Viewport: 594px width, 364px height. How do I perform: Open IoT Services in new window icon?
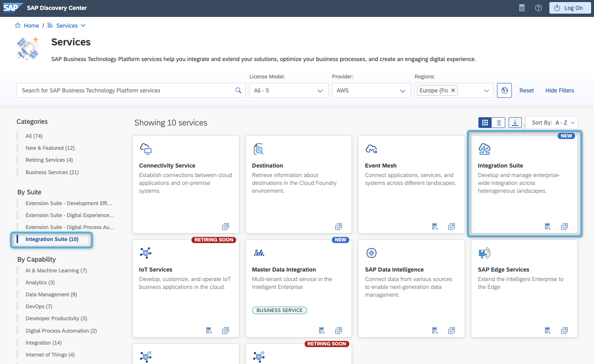pyautogui.click(x=225, y=331)
